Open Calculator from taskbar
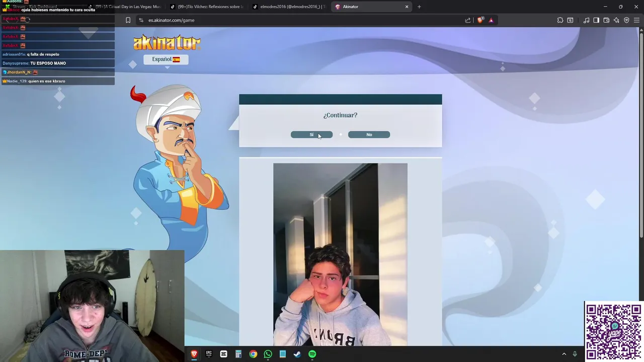This screenshot has height=362, width=644. [238, 354]
